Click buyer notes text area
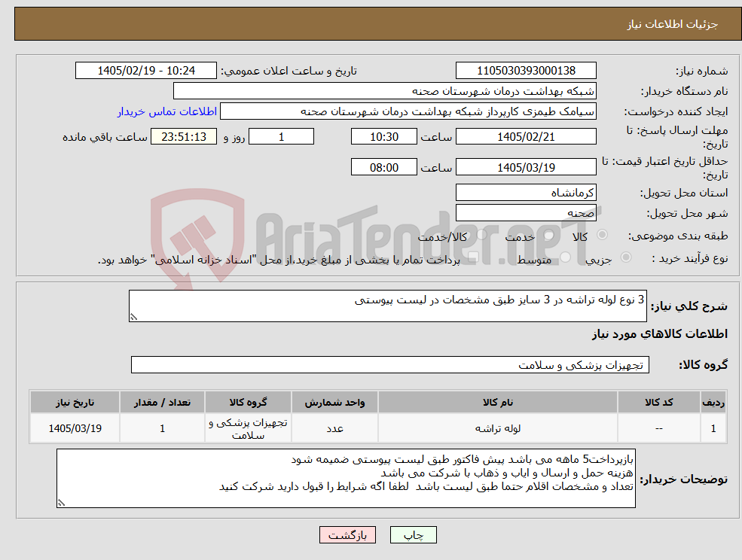Viewport: 742px width, 560px height. (346, 478)
